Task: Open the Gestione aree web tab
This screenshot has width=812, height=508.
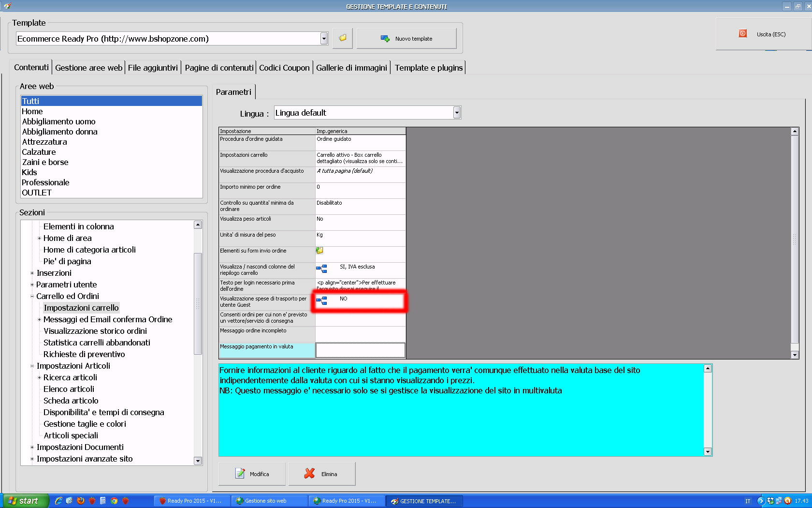Action: coord(88,68)
